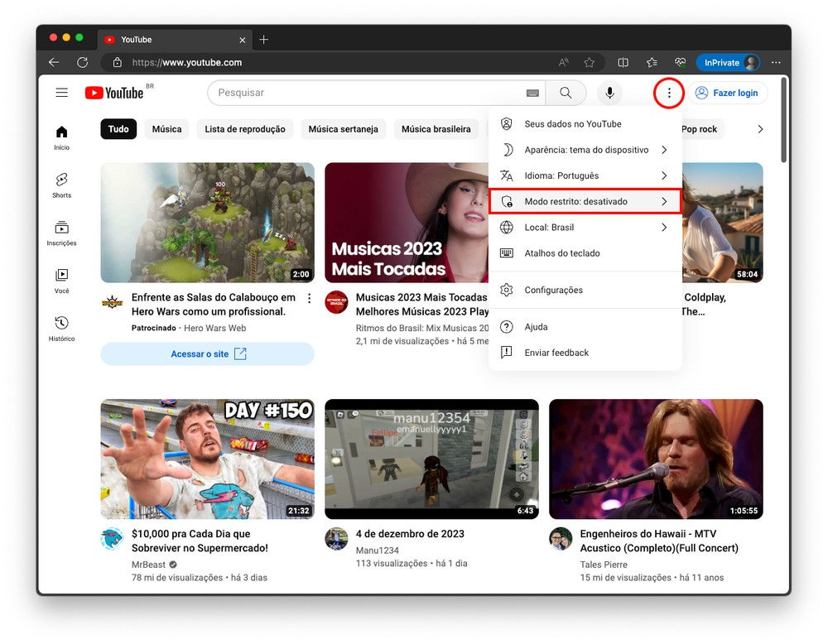This screenshot has width=828, height=644.
Task: Open the MrBeast supermarket video thumbnail
Action: (x=208, y=459)
